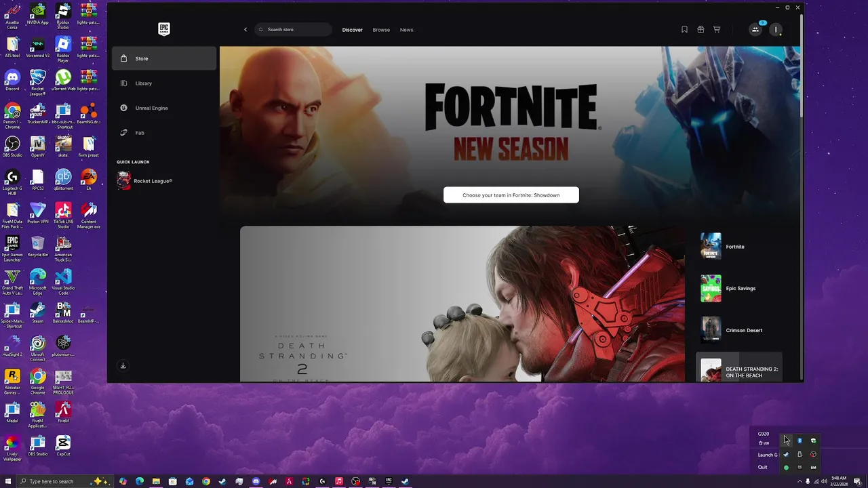Select Crimson Desert in the featured list
The image size is (868, 488).
pos(739,330)
